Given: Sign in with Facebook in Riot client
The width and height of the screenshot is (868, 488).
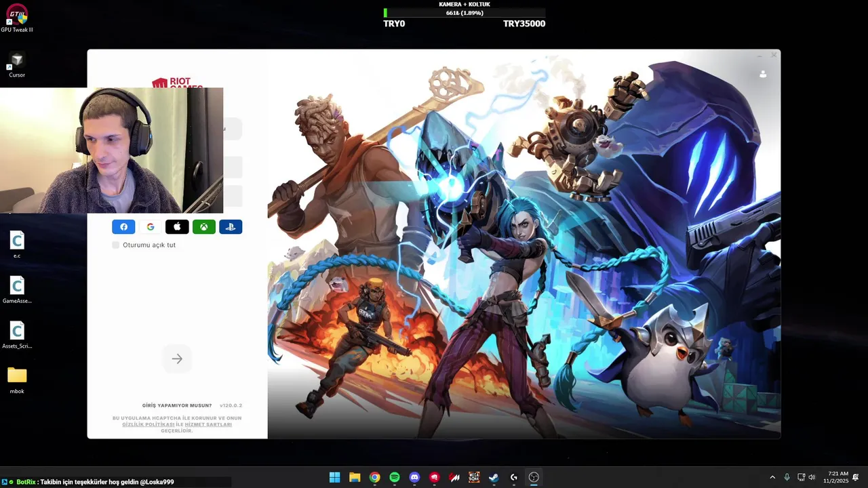Looking at the screenshot, I should click(x=123, y=227).
